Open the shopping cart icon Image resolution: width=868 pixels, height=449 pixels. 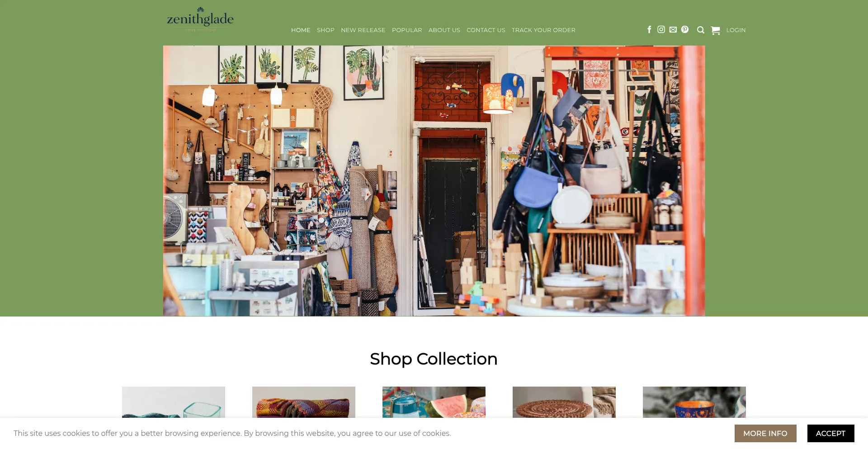715,30
